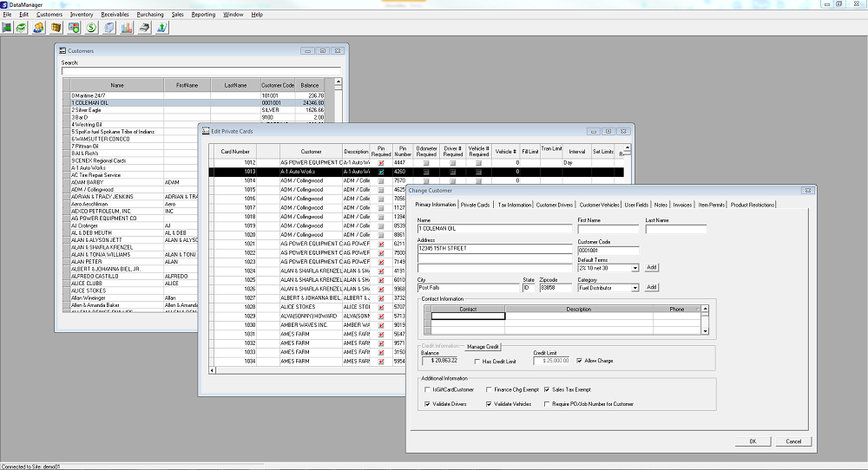
Task: Click the Contact Information table's scroll-up arrow
Action: coord(705,309)
